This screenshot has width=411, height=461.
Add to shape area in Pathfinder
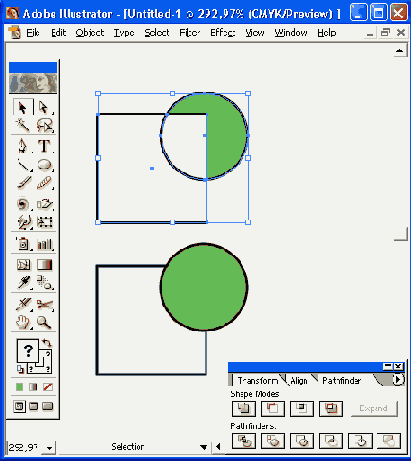[x=244, y=409]
